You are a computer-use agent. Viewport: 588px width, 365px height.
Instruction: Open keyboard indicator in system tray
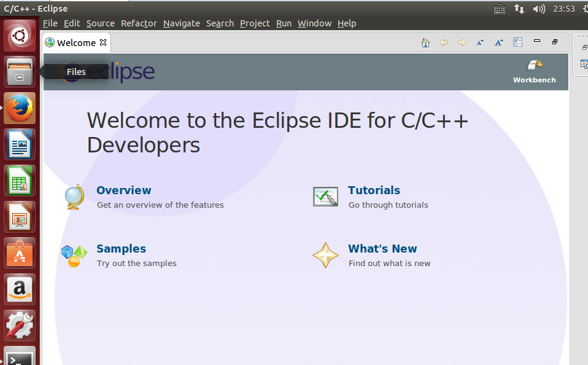coord(500,9)
